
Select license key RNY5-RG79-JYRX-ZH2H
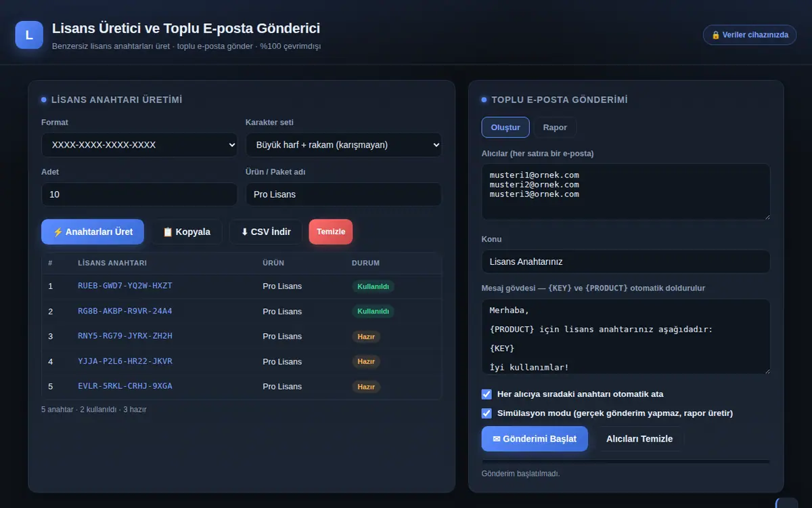click(125, 336)
